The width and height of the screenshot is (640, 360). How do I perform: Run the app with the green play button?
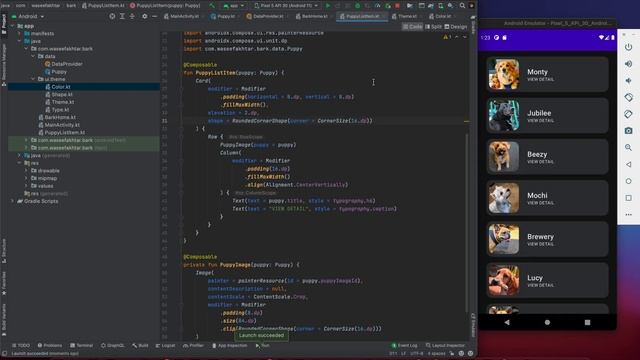[327, 6]
